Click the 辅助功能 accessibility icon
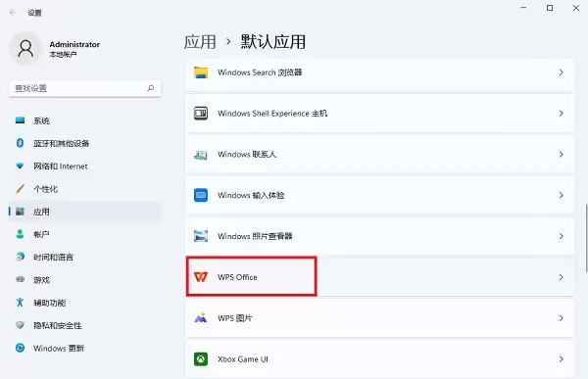Screen dimensions: 588x379 (20, 303)
